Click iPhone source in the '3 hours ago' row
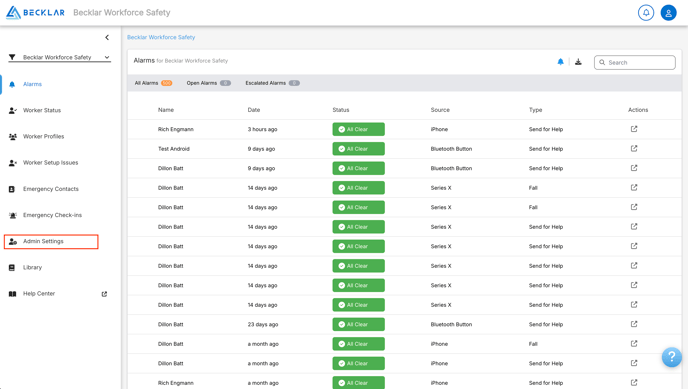The image size is (688, 389). pos(439,129)
